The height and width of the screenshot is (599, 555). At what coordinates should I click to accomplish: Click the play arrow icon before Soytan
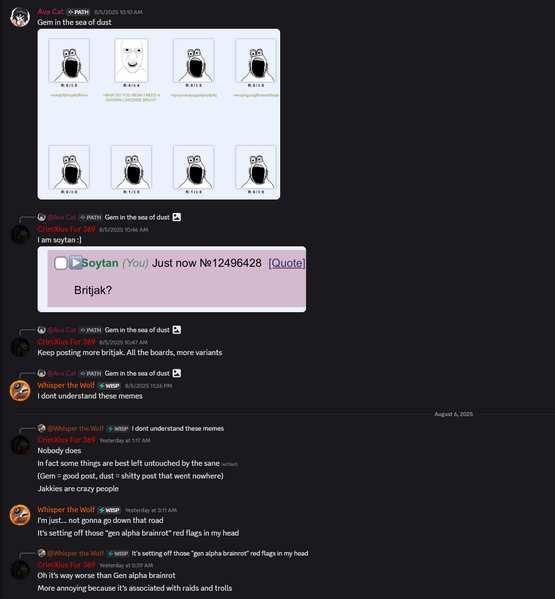tap(76, 263)
